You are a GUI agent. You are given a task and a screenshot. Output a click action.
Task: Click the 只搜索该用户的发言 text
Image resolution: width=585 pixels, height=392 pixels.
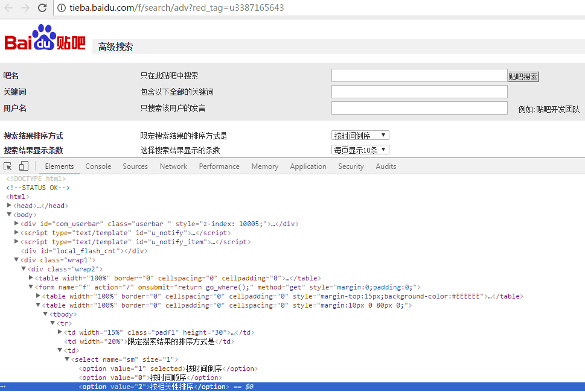[173, 108]
